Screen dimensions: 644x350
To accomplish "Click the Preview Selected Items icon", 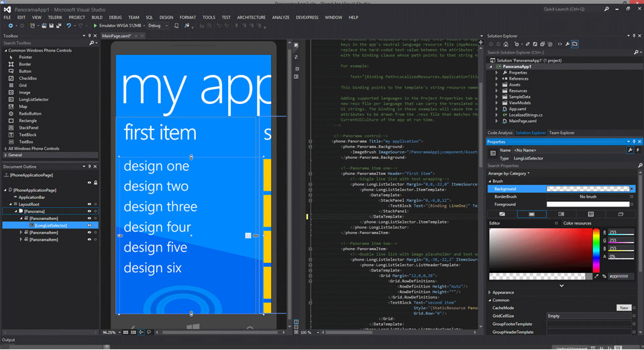I will (x=575, y=44).
